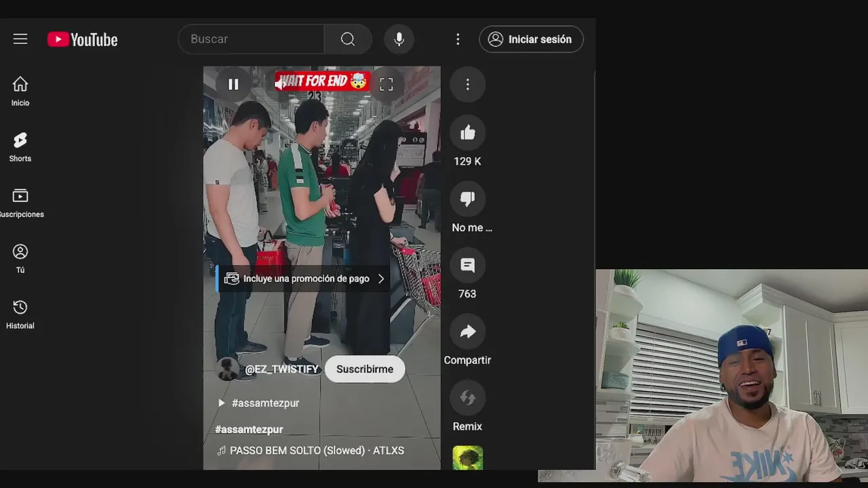
Task: Expand Incluye una promoción de pago
Action: (304, 279)
